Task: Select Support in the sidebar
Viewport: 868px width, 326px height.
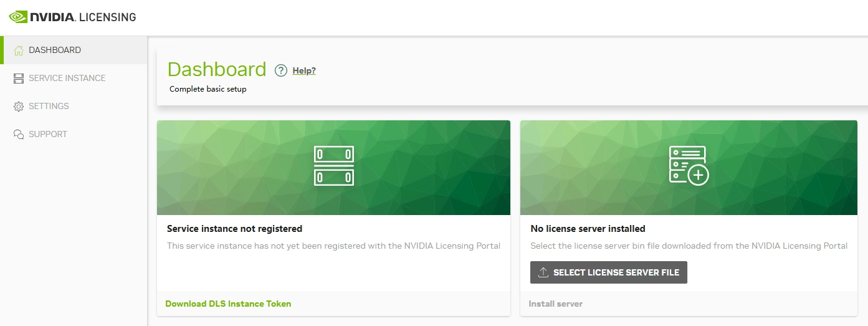Action: 48,134
